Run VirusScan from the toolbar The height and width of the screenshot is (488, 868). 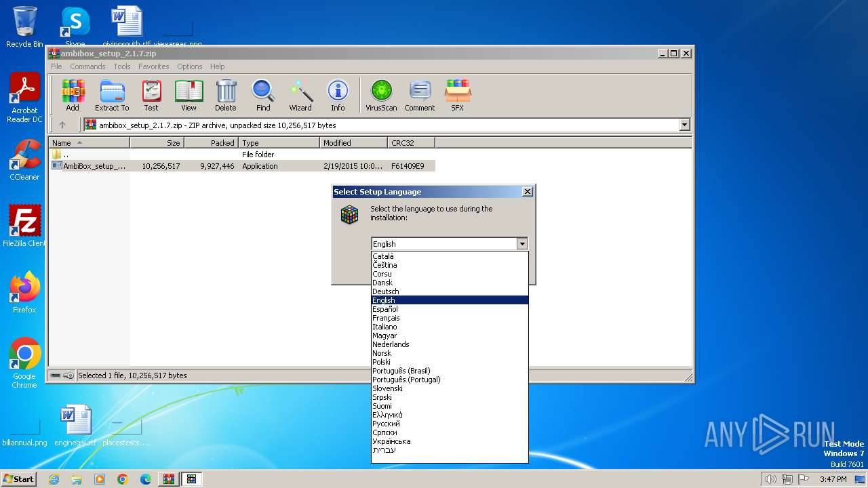click(x=381, y=95)
